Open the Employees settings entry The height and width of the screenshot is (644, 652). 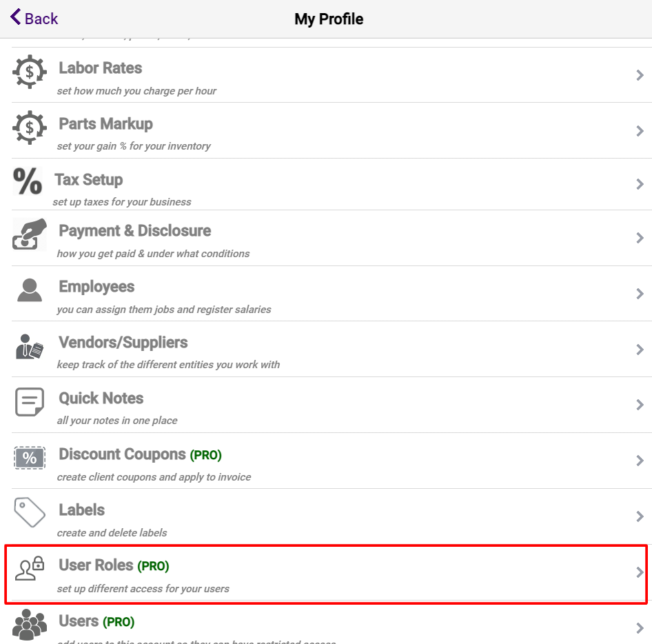click(326, 293)
